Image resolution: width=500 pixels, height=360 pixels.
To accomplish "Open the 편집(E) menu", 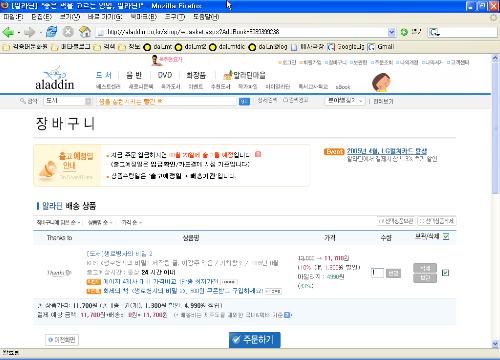I will (41, 17).
